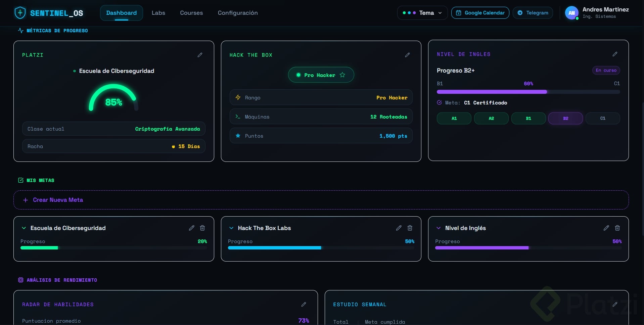Click the 60% English progress label
The height and width of the screenshot is (325, 644).
[528, 84]
